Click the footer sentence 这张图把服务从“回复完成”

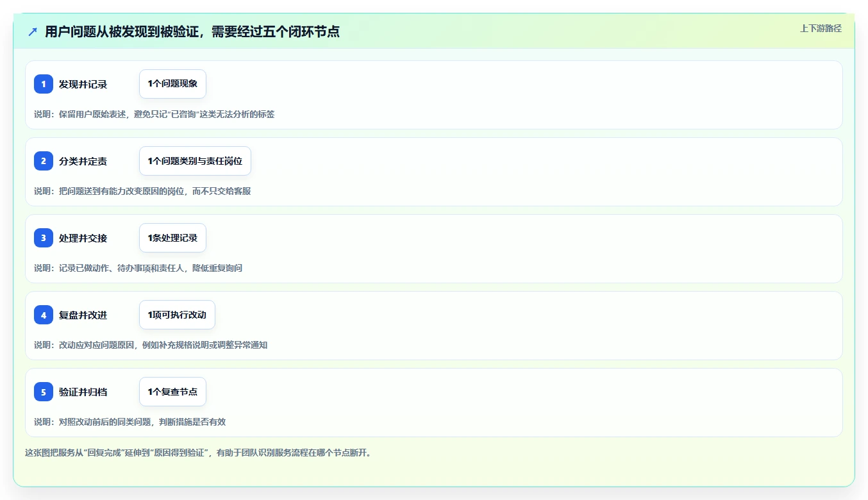coord(198,453)
